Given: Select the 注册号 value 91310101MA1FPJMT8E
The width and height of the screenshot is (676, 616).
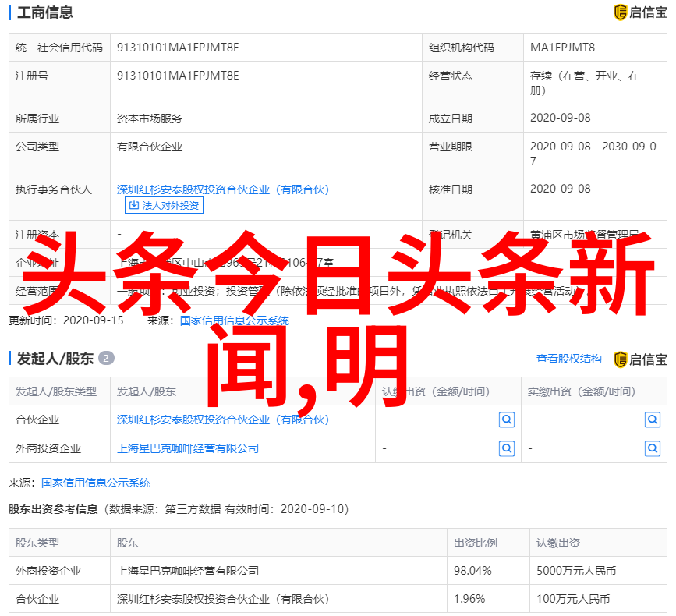Looking at the screenshot, I should [178, 76].
